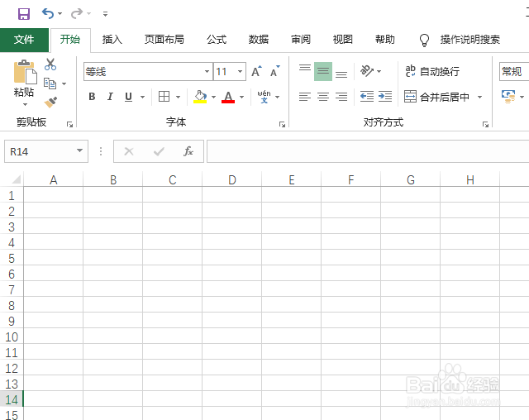Open the copy options dropdown arrow
The image size is (529, 420).
(x=64, y=84)
